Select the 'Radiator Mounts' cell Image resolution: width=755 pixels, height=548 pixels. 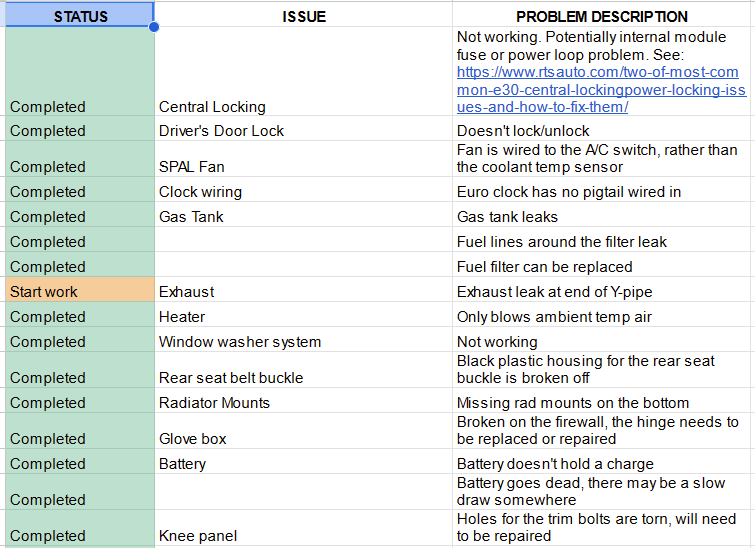coord(214,403)
